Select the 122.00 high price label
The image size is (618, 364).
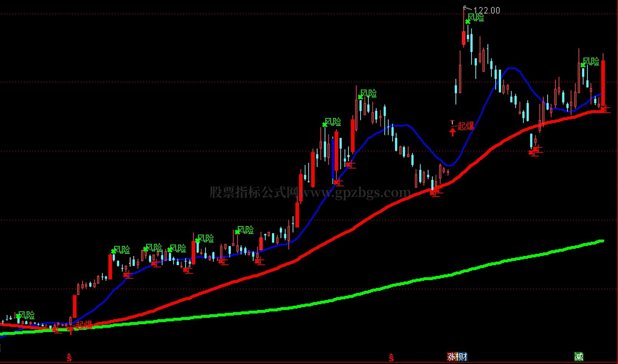click(487, 10)
